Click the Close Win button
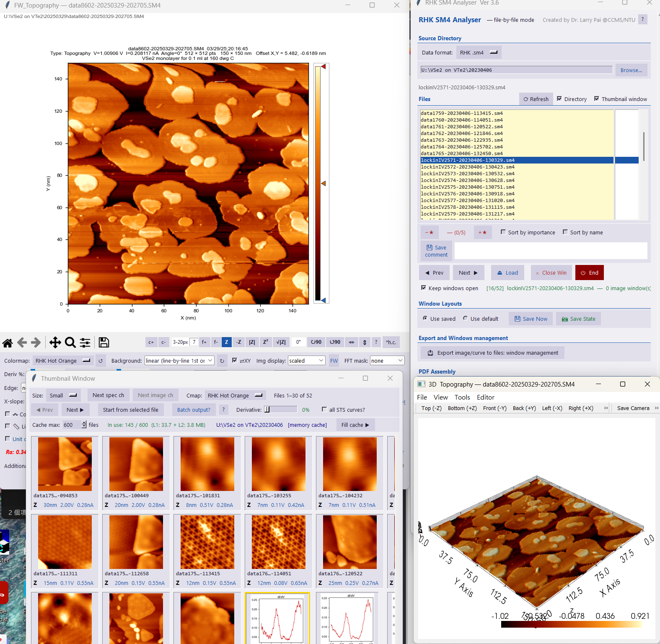Viewport: 660px width, 644px height. (x=551, y=273)
